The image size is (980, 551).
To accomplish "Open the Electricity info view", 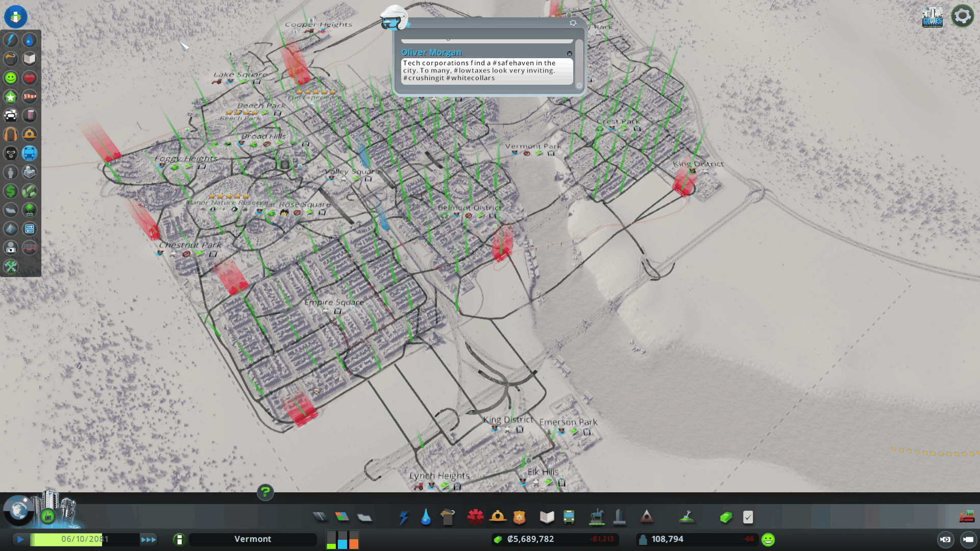I will [11, 40].
